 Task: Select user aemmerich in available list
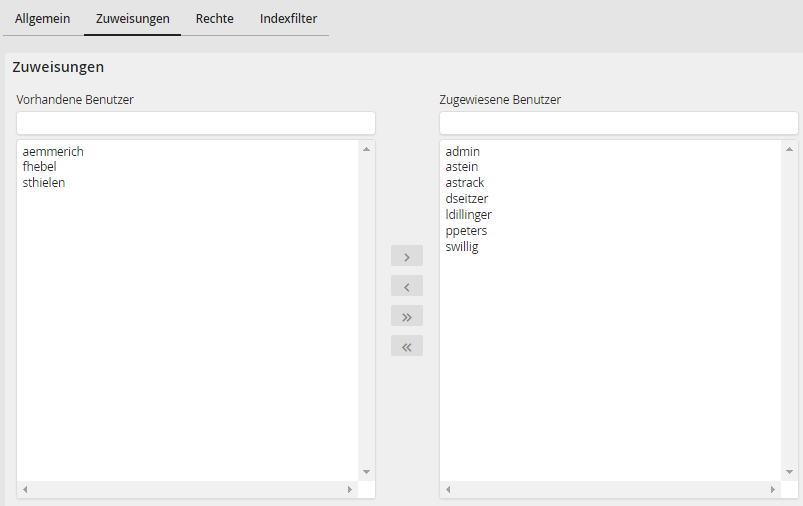53,151
